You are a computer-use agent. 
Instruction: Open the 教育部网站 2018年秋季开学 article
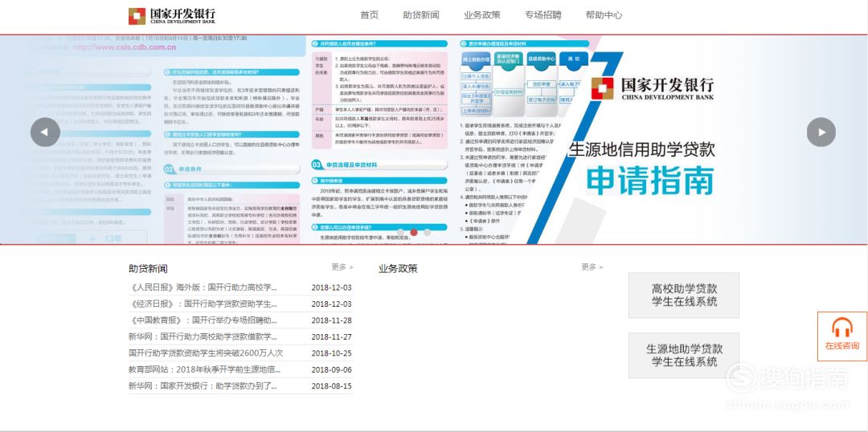pos(205,369)
